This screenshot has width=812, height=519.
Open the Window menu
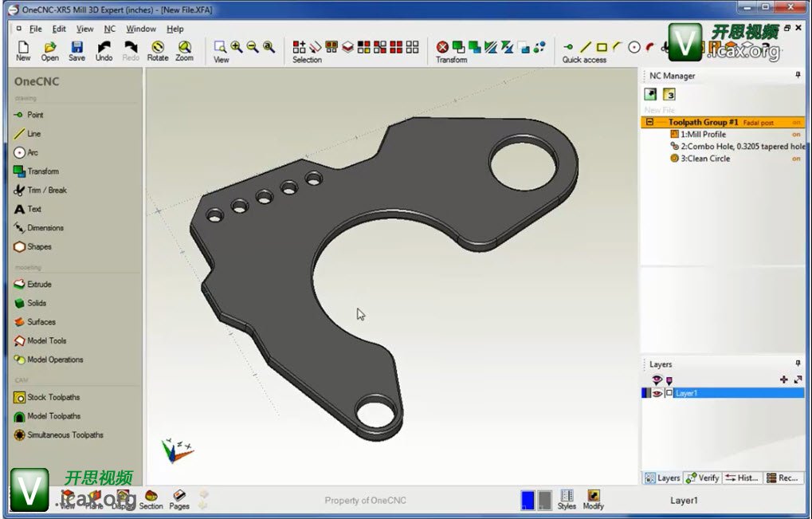(x=141, y=29)
